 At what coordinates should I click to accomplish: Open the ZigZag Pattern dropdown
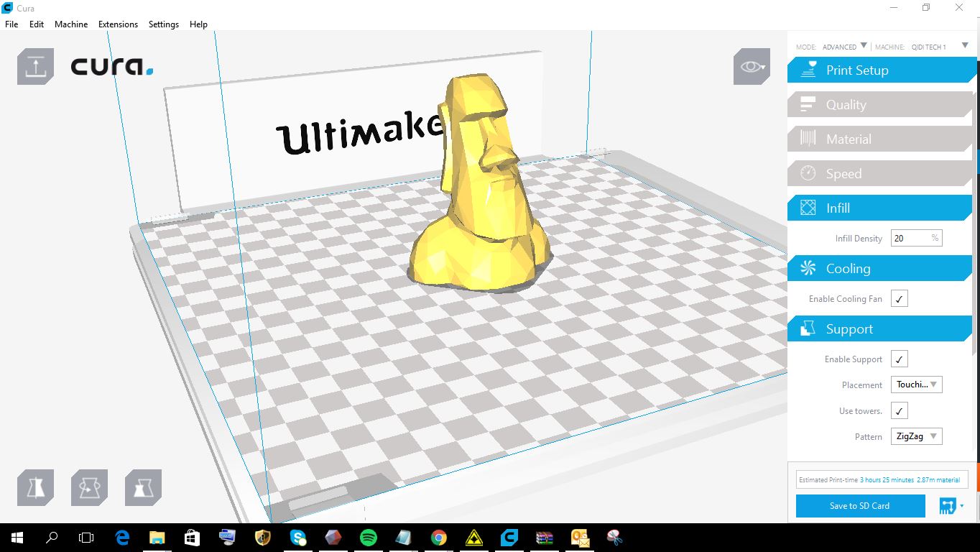(x=916, y=436)
